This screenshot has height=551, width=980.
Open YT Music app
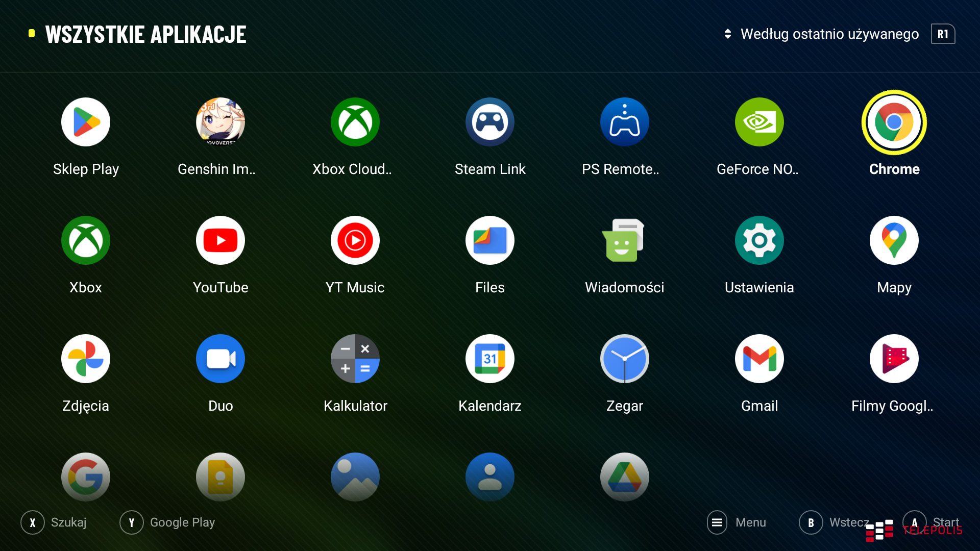[x=355, y=241]
